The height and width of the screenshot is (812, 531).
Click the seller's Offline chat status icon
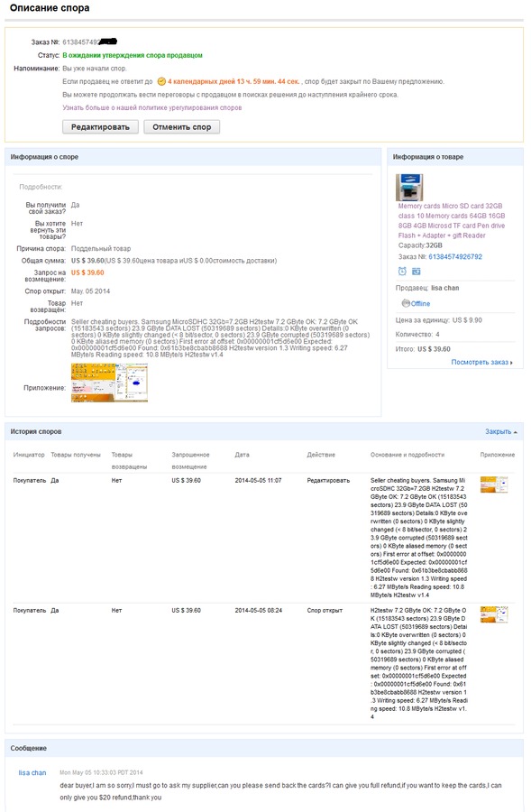406,303
